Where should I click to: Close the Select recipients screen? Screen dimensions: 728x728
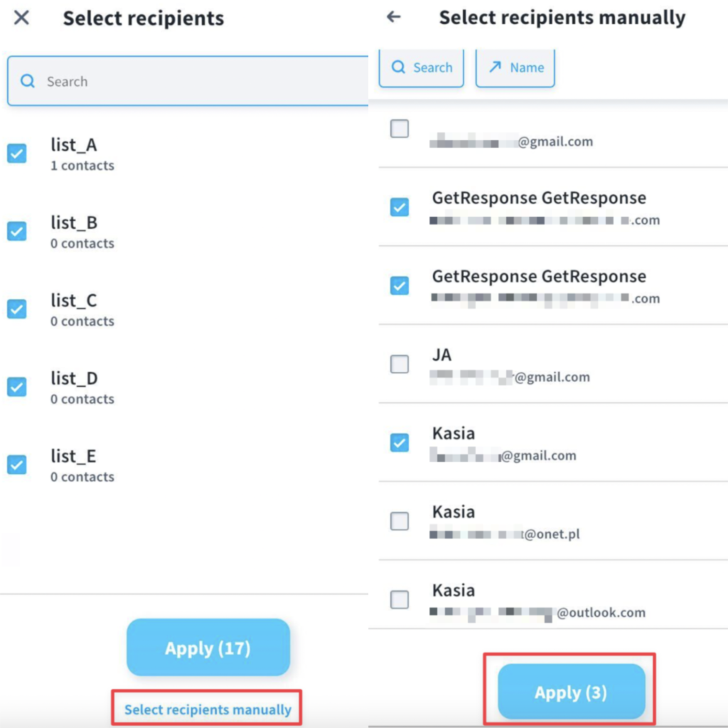[21, 18]
